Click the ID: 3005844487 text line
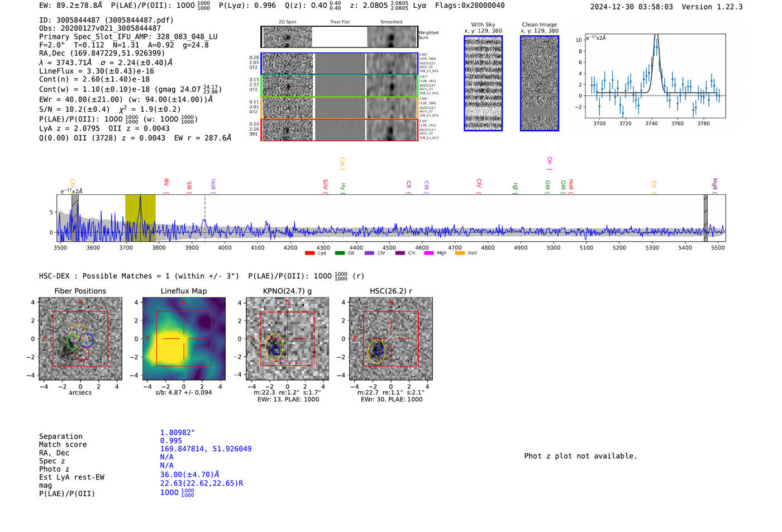 tap(106, 20)
